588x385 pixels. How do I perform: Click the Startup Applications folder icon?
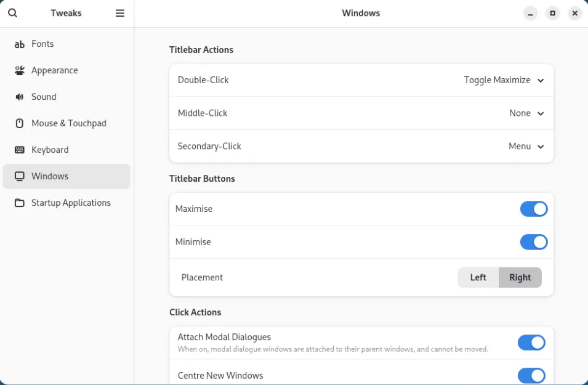(x=20, y=203)
